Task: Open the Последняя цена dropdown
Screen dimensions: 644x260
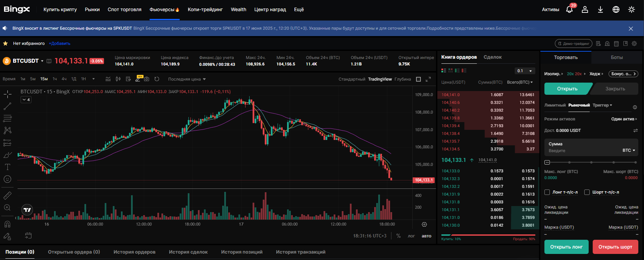Action: [x=187, y=79]
